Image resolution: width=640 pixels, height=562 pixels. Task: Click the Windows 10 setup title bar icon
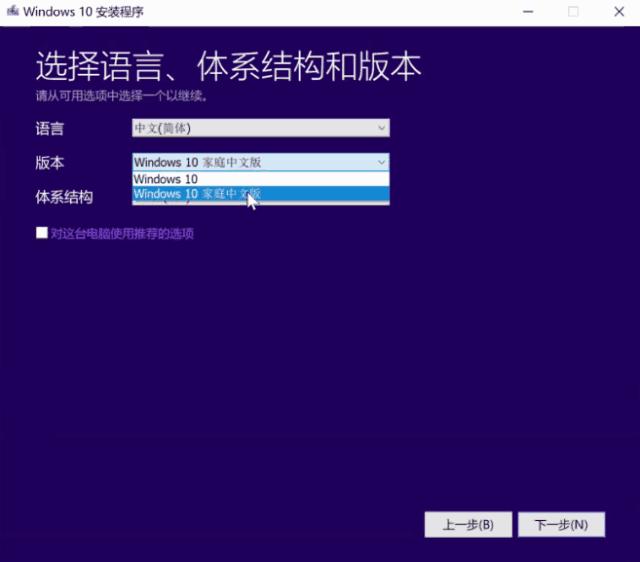[13, 11]
